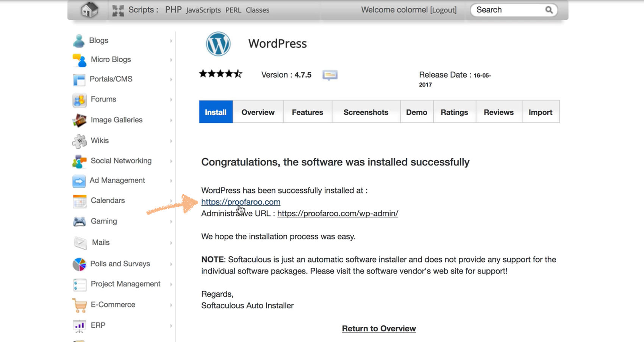This screenshot has width=644, height=342.
Task: Open the Import tab
Action: [x=541, y=112]
